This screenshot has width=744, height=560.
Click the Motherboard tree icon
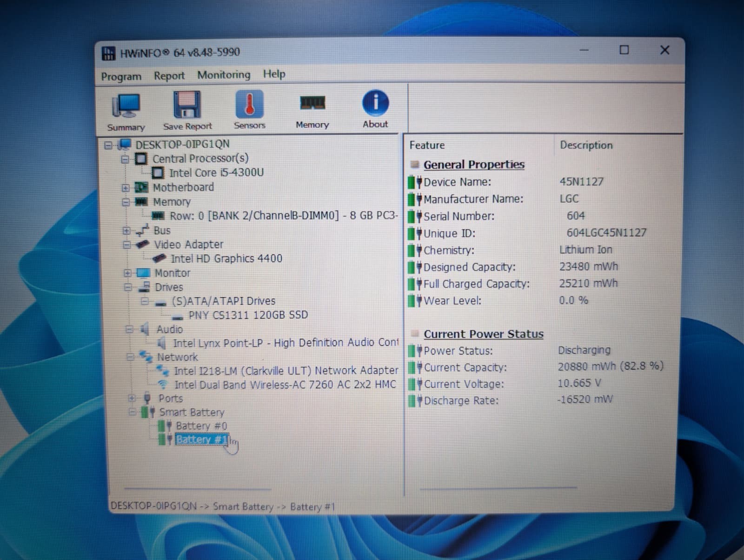[x=141, y=187]
